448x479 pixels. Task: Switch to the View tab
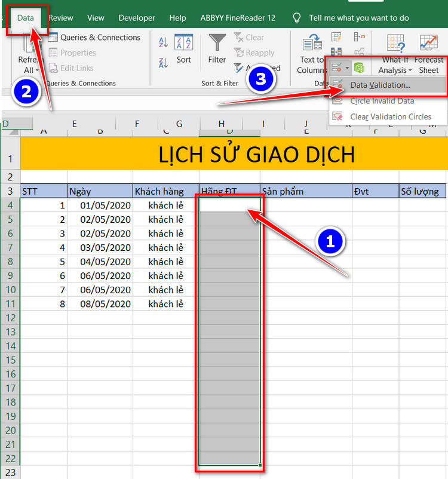click(x=96, y=18)
